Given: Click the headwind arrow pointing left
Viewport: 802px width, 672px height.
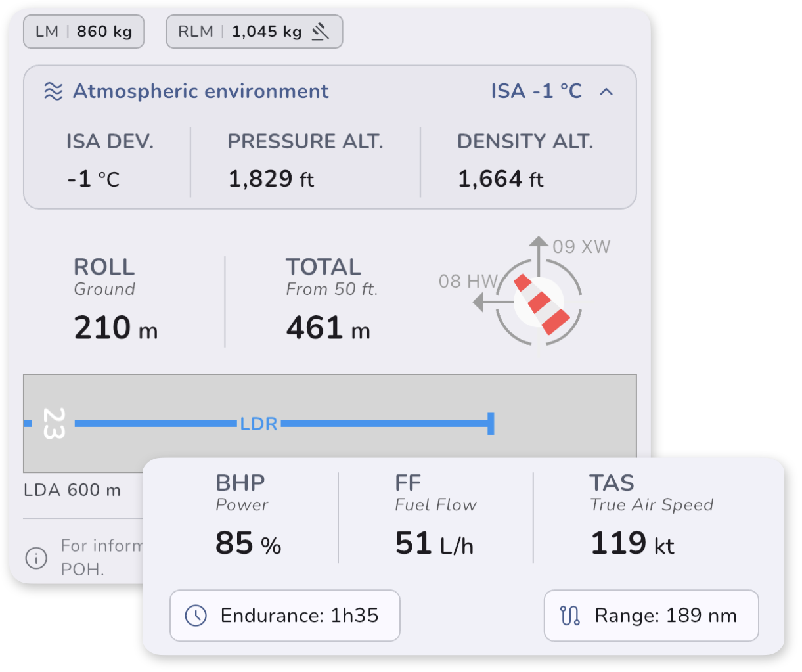Looking at the screenshot, I should 493,303.
